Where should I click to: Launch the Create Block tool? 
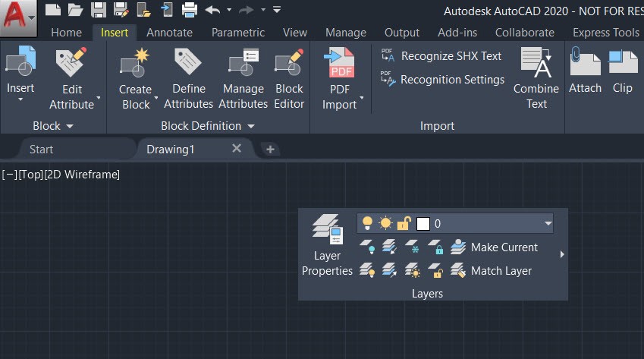(136, 78)
